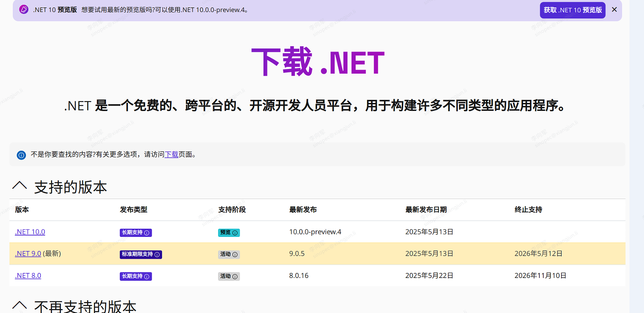Click info icon on .NET 9.0 活动 badge
The image size is (644, 313).
tap(235, 255)
